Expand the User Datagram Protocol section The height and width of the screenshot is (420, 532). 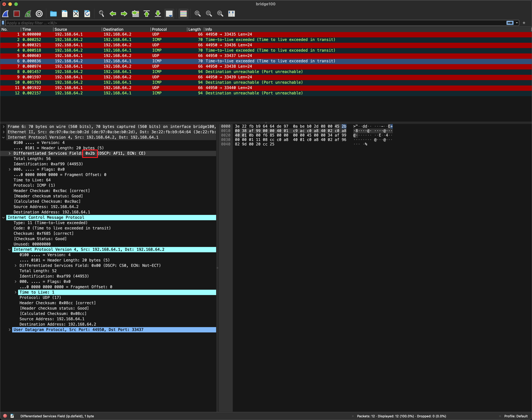click(x=10, y=330)
